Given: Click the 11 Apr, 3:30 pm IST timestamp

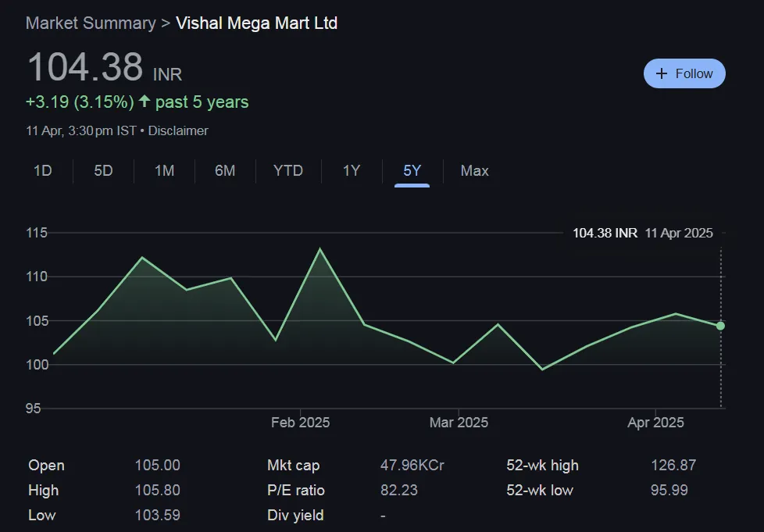Looking at the screenshot, I should [81, 130].
